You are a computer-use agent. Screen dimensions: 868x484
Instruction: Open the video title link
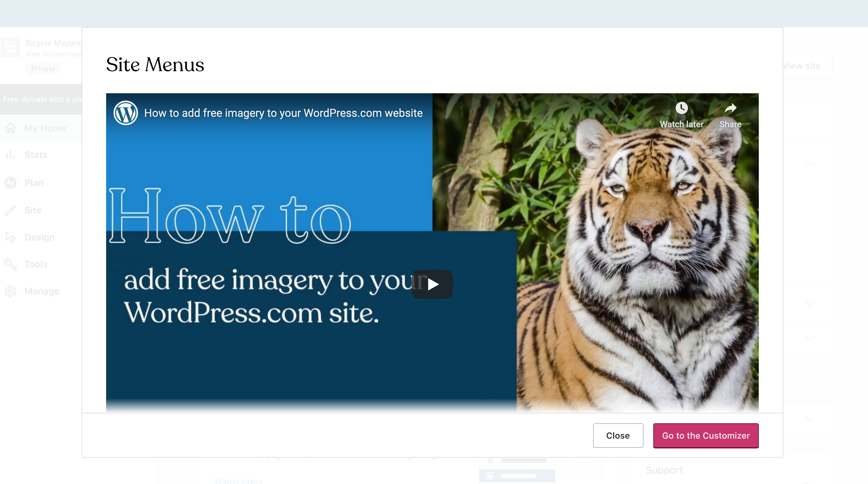tap(283, 113)
